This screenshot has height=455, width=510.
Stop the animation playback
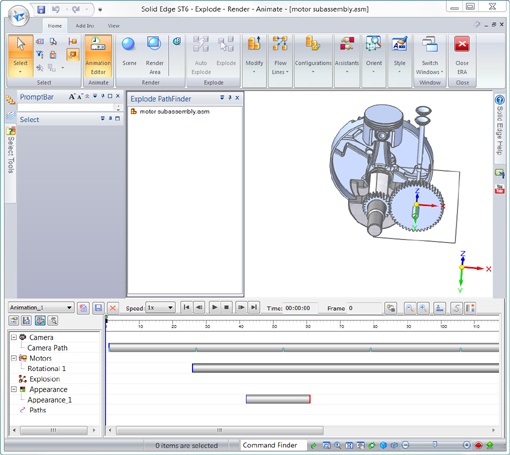click(226, 307)
